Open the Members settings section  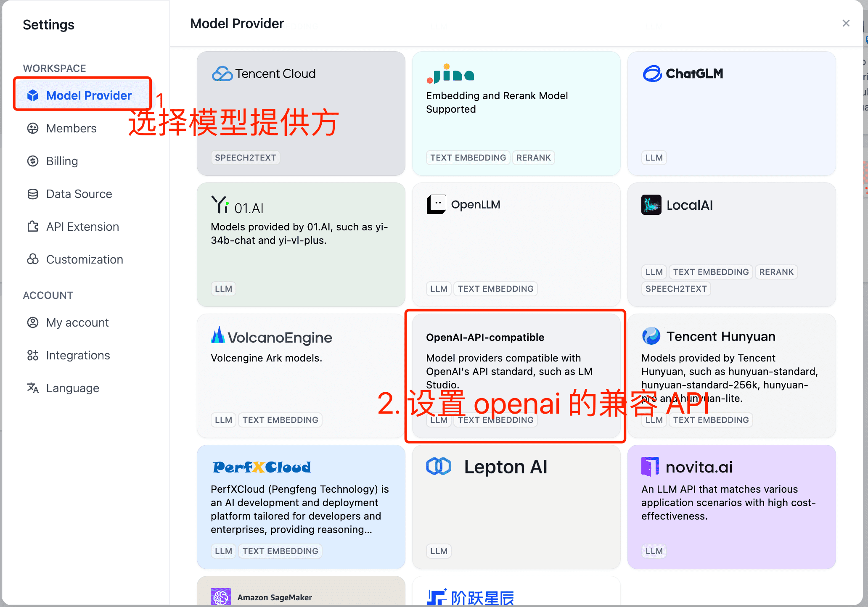tap(71, 128)
